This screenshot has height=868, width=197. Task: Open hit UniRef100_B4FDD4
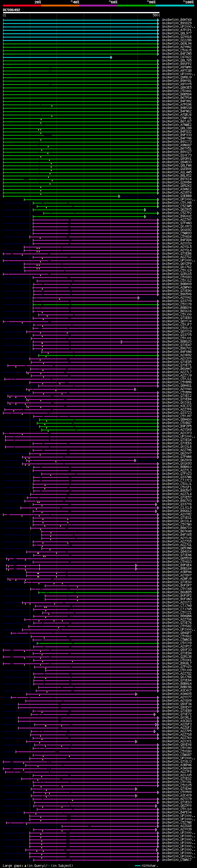pos(177,240)
